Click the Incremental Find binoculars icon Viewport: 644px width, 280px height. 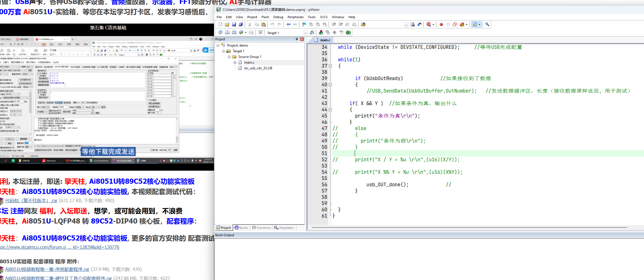(419, 24)
